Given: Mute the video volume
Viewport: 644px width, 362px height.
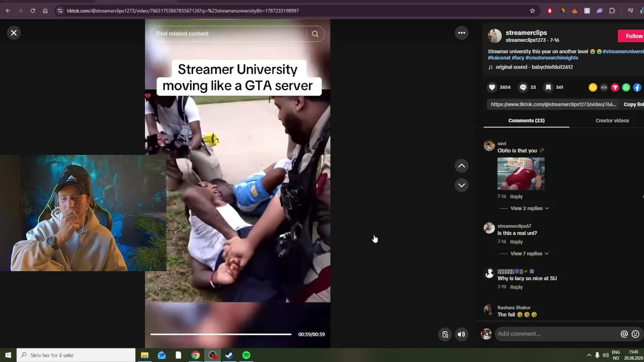Looking at the screenshot, I should 461,334.
